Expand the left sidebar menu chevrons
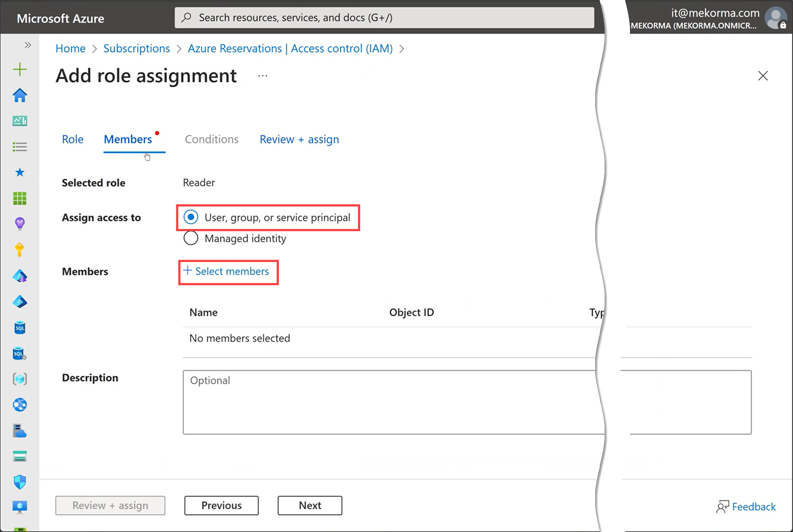 28,45
